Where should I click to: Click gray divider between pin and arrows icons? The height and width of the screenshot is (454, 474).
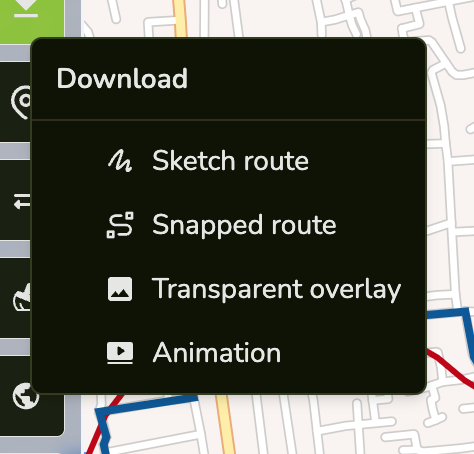pos(15,151)
